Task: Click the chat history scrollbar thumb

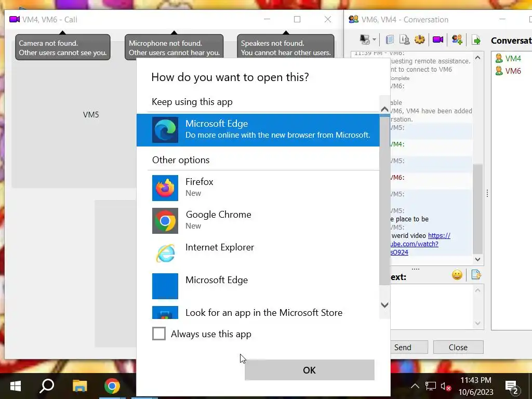Action: (478, 209)
